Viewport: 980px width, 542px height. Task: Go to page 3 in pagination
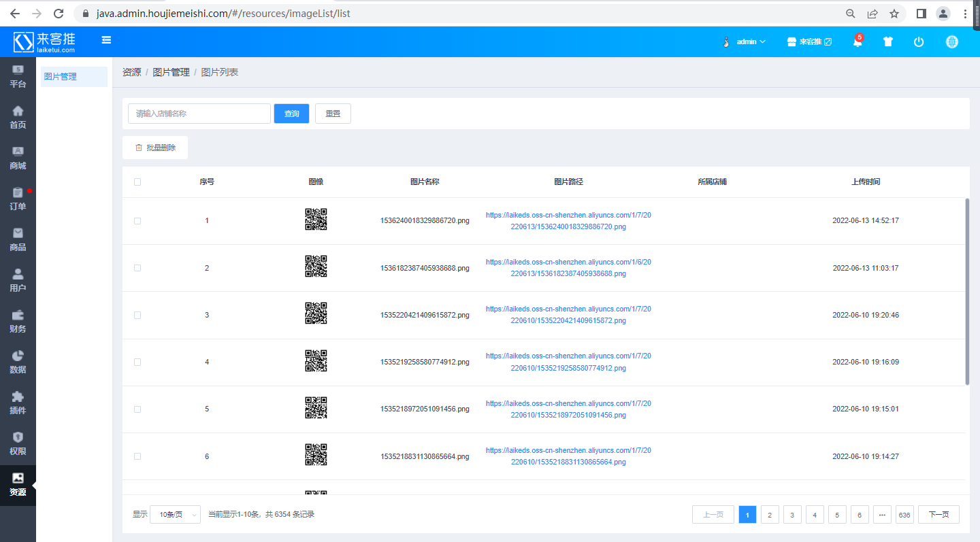pyautogui.click(x=792, y=515)
